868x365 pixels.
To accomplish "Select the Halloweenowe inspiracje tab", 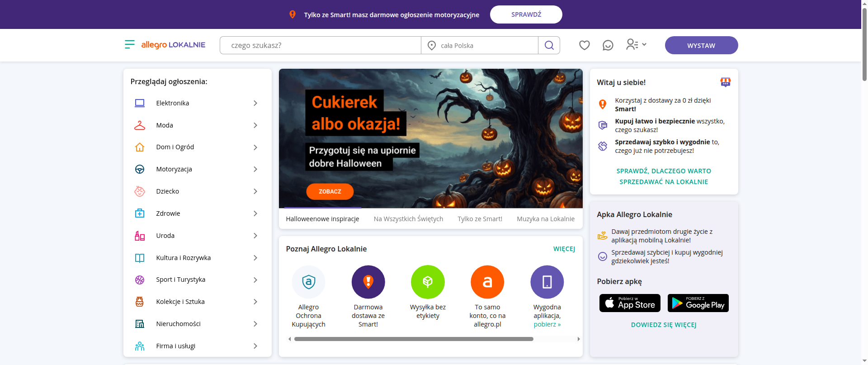I will pyautogui.click(x=322, y=219).
